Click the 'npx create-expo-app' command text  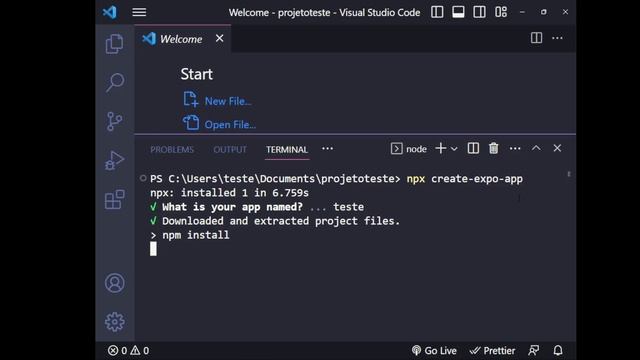pyautogui.click(x=464, y=179)
